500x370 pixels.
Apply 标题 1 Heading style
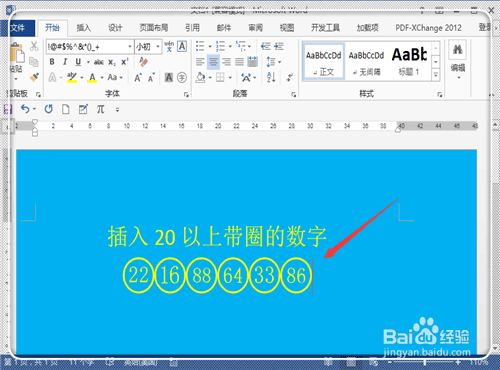click(409, 62)
